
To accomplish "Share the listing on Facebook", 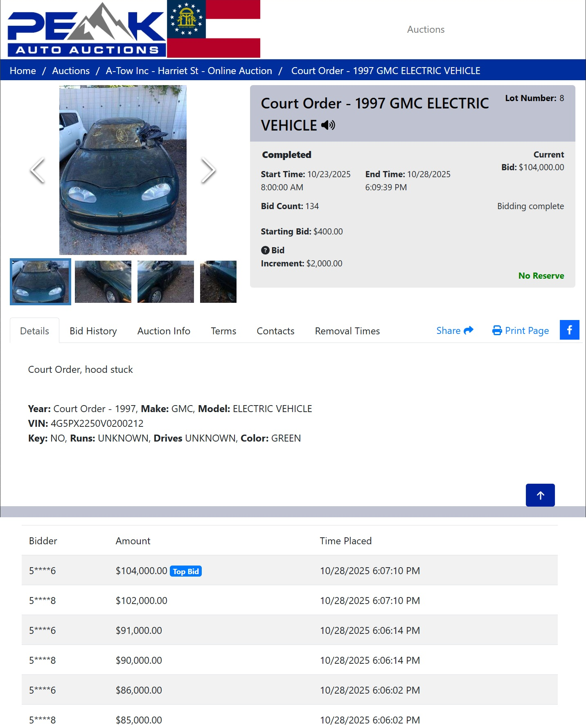I will pos(569,330).
